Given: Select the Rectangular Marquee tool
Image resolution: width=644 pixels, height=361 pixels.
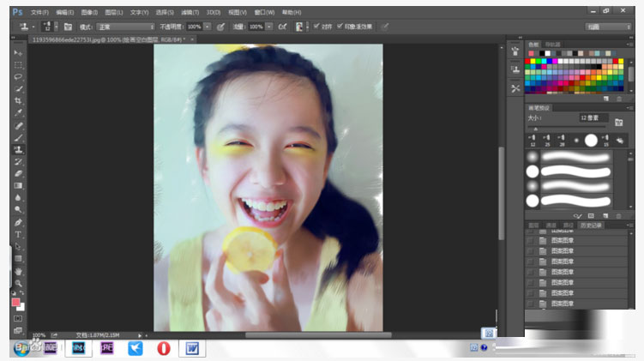Looking at the screenshot, I should pos(18,65).
